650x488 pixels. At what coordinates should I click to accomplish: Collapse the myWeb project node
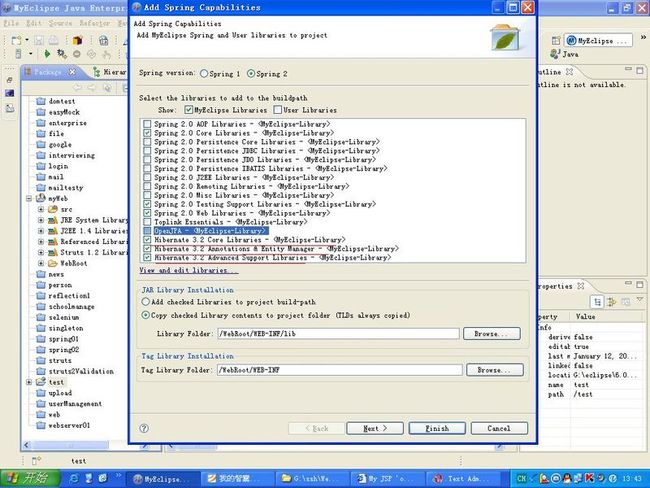29,199
